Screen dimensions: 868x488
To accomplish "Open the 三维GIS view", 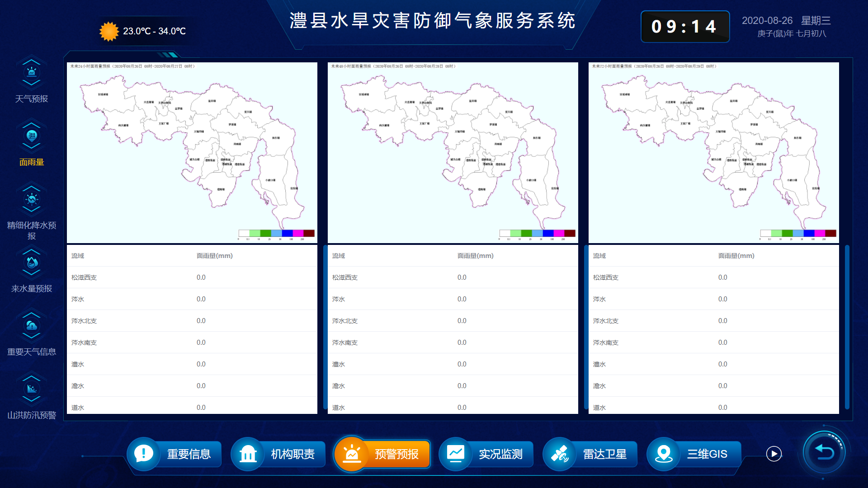I will point(694,454).
